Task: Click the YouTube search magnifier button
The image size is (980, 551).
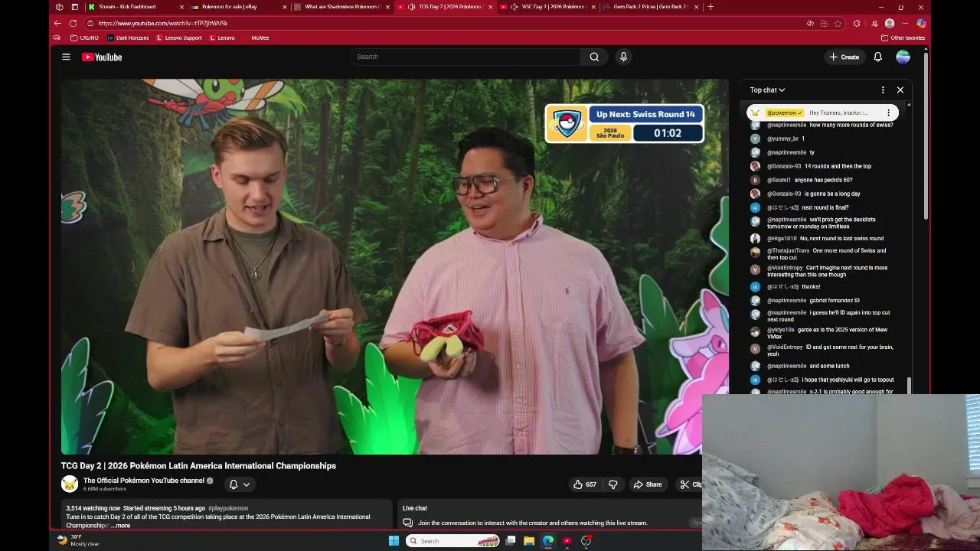Action: coord(594,57)
